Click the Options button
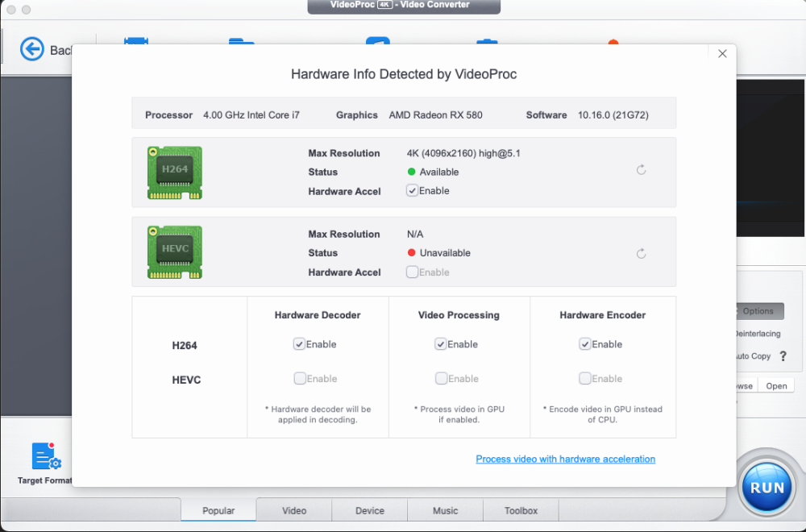 click(x=758, y=311)
